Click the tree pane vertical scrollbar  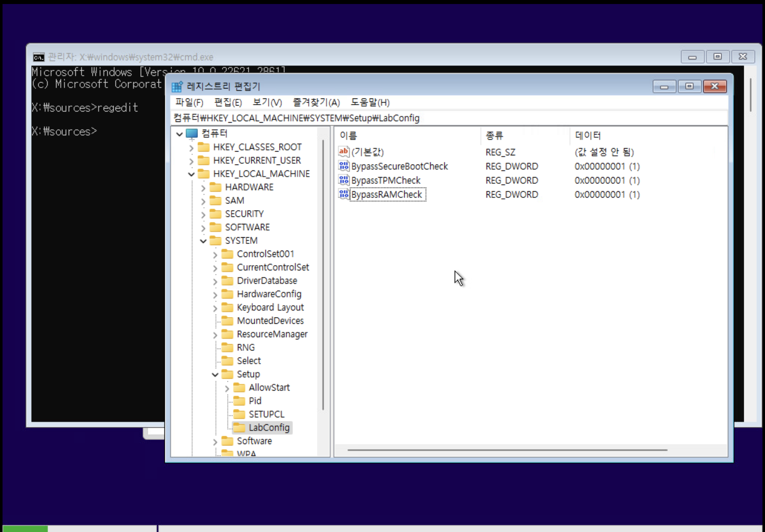pos(323,274)
